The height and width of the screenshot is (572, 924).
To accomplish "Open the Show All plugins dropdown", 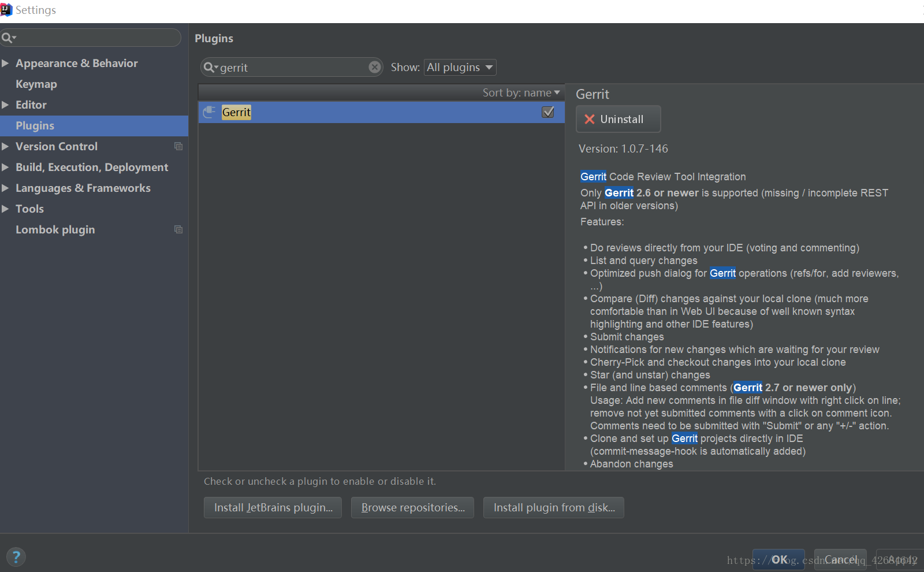I will click(460, 68).
